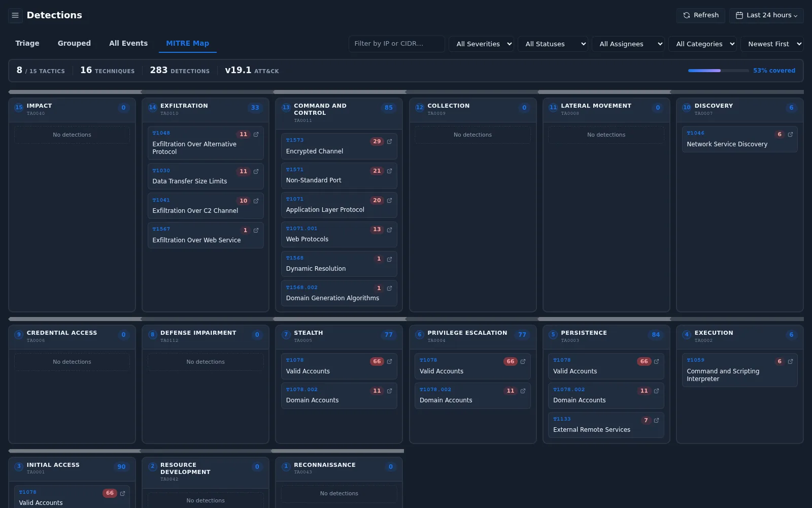This screenshot has height=508, width=812.
Task: Click the Command and Control count badge 85
Action: (x=389, y=108)
